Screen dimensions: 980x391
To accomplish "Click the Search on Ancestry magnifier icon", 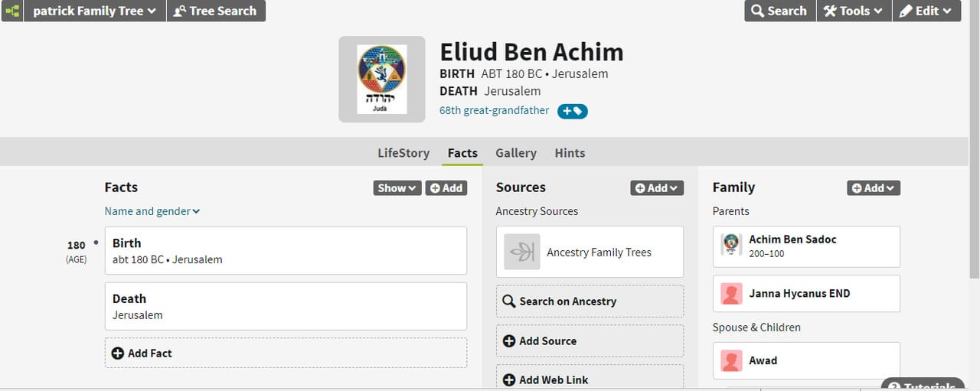I will (x=508, y=301).
